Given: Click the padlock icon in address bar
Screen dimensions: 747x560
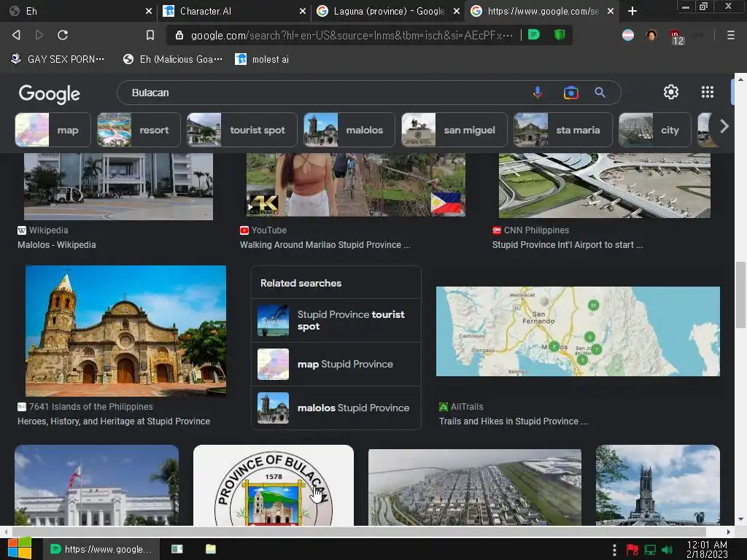Looking at the screenshot, I should (x=179, y=35).
